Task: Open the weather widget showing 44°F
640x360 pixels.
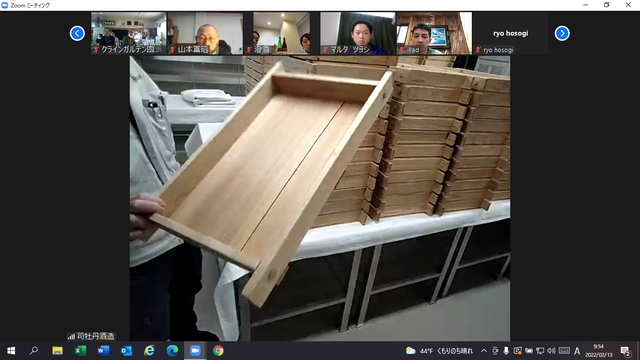Action: (x=439, y=351)
